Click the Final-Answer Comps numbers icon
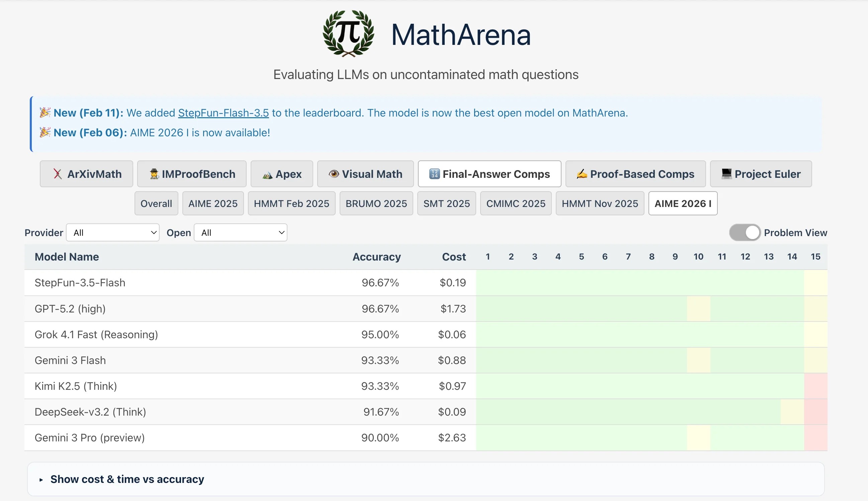 (434, 174)
